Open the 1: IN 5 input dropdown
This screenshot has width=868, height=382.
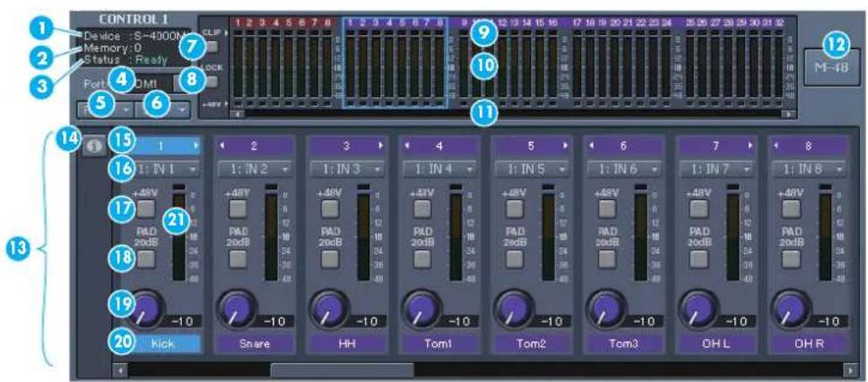532,169
